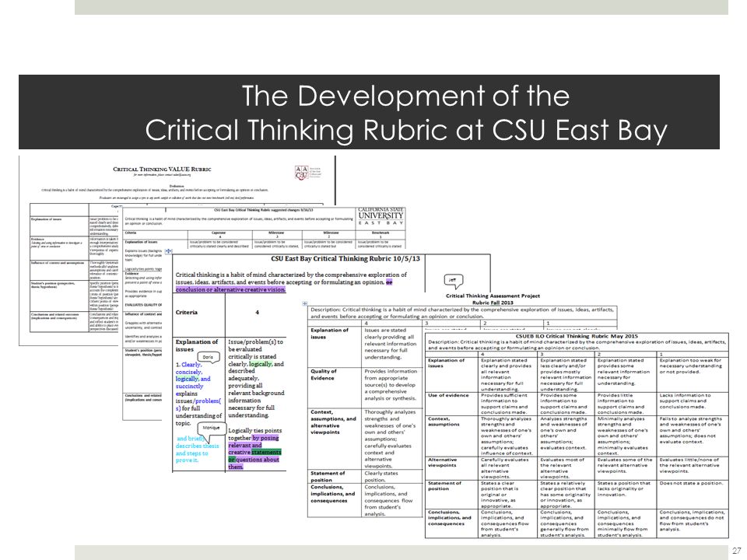Image resolution: width=747 pixels, height=560 pixels.
Task: Click "Explanation of issues" row in Fall 2013 rubric
Action: coord(366,347)
